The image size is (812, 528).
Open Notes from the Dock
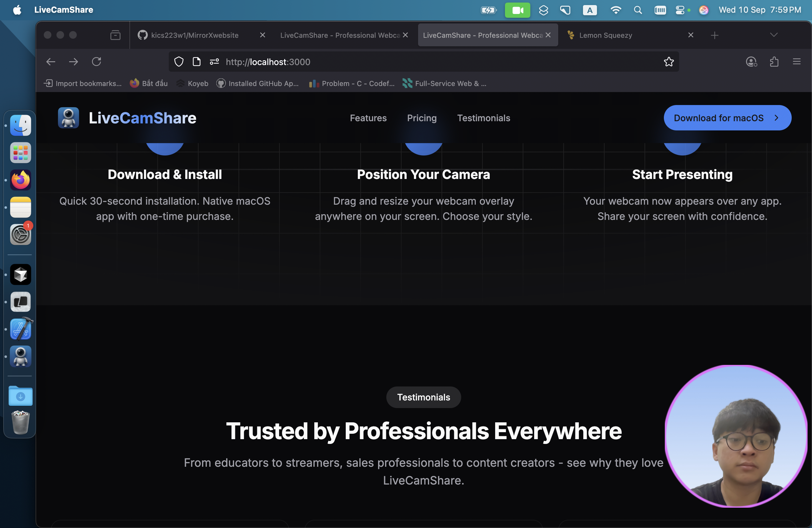coord(21,207)
